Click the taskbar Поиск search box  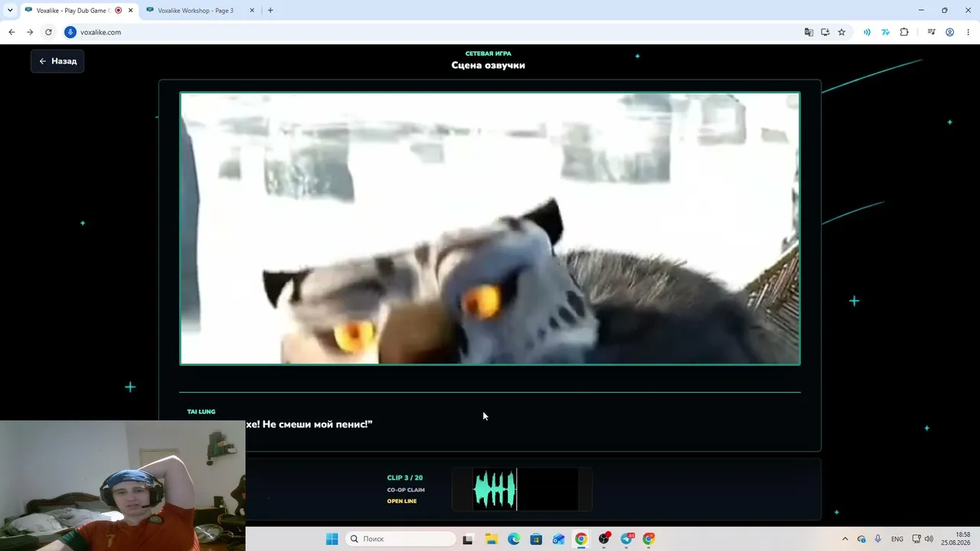(x=400, y=539)
